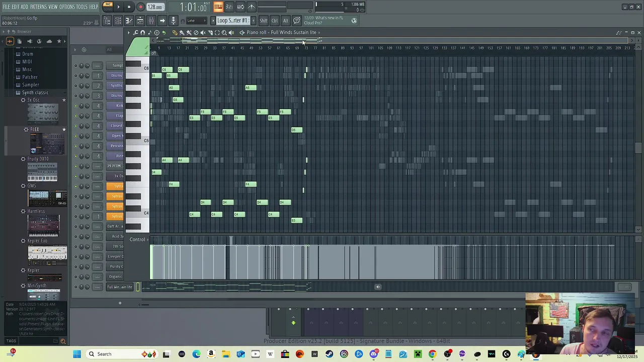Open the EDIT menu
Image resolution: width=644 pixels, height=362 pixels.
[x=16, y=7]
